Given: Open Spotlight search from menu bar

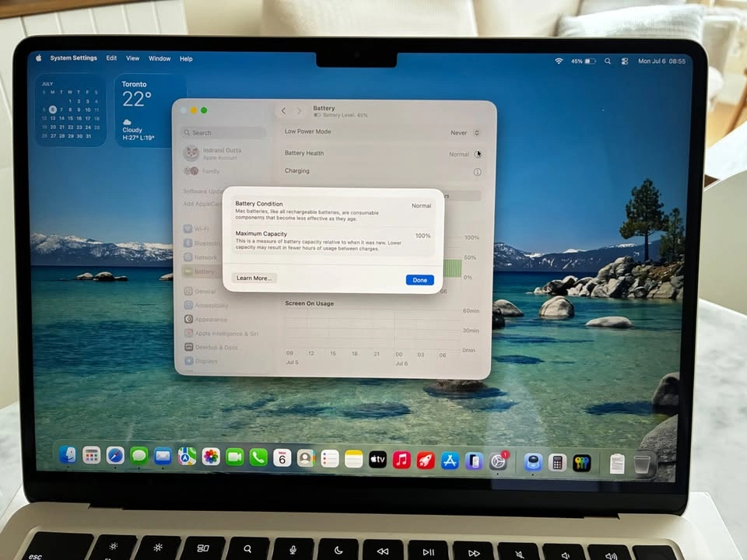Looking at the screenshot, I should pos(608,61).
